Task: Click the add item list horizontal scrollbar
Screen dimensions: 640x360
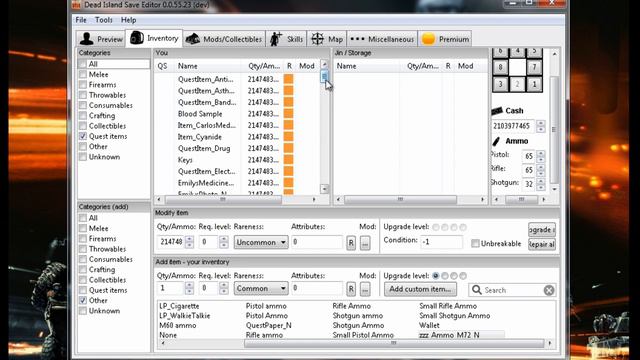Action: (x=394, y=343)
